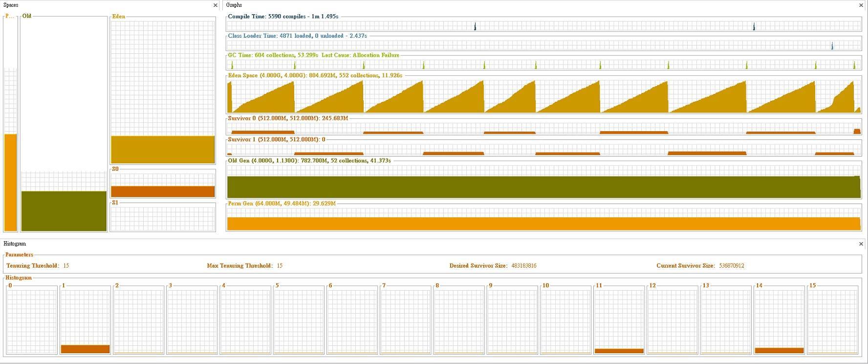868x364 pixels.
Task: Select the empty S1 box in Spaces
Action: (163, 218)
